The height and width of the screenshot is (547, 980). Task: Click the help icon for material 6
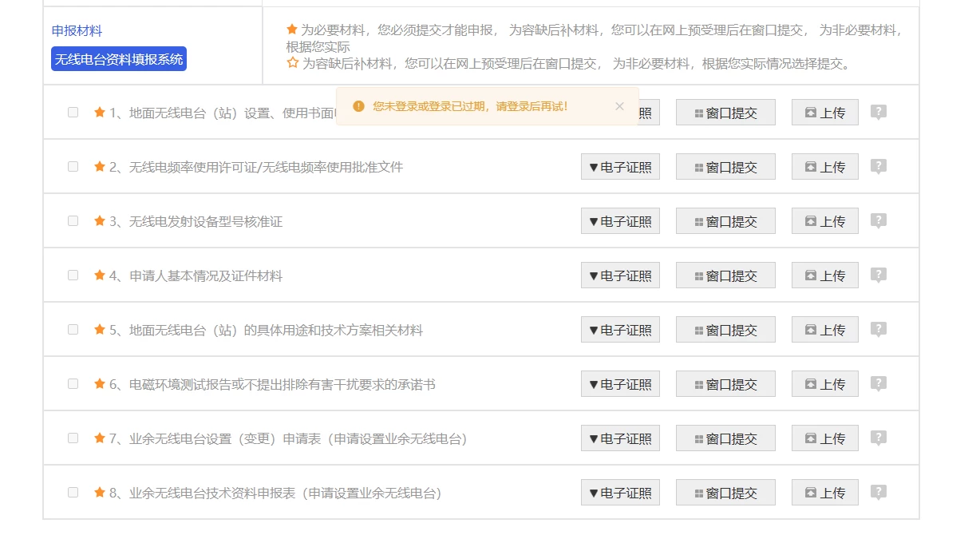879,383
